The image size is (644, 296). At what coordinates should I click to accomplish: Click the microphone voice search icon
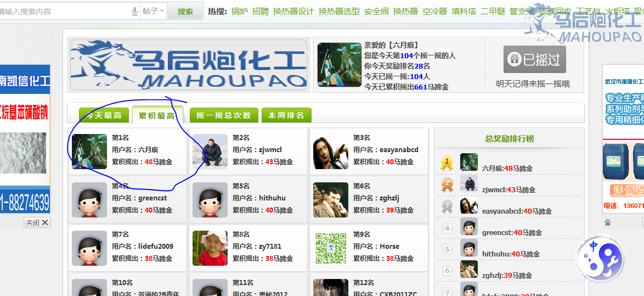pos(134,11)
